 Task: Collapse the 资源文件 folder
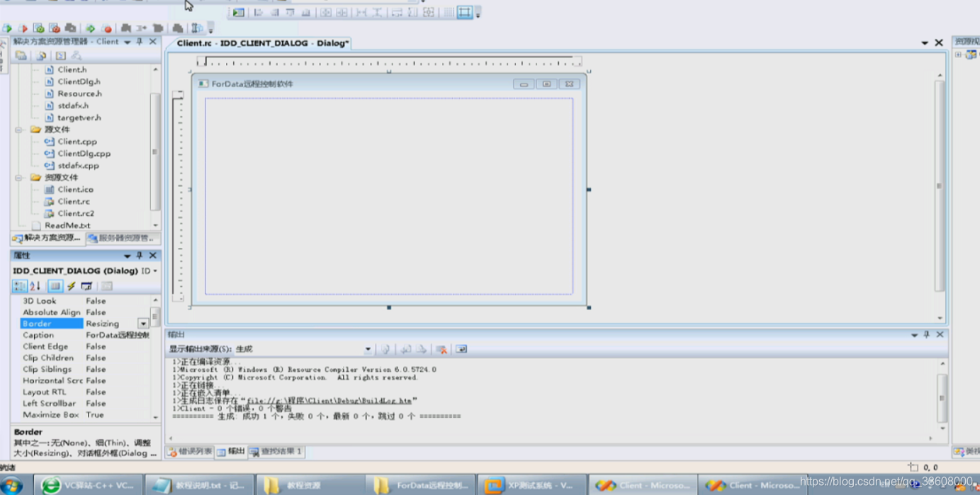(x=20, y=177)
